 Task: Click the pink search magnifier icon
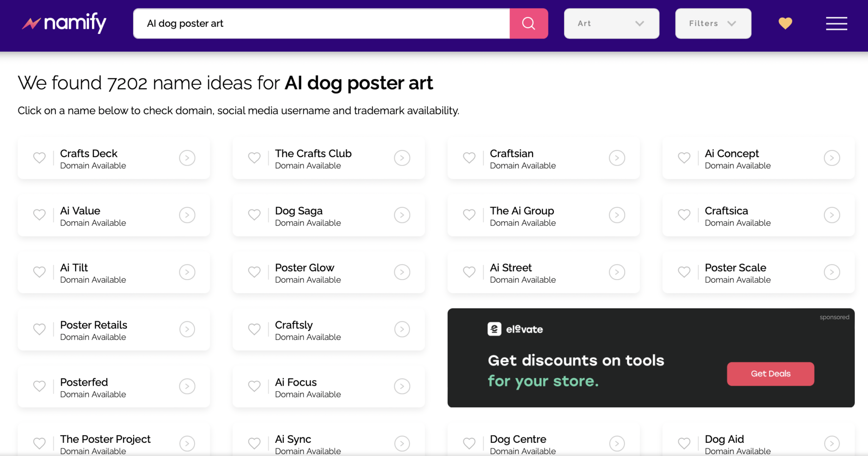pos(528,23)
